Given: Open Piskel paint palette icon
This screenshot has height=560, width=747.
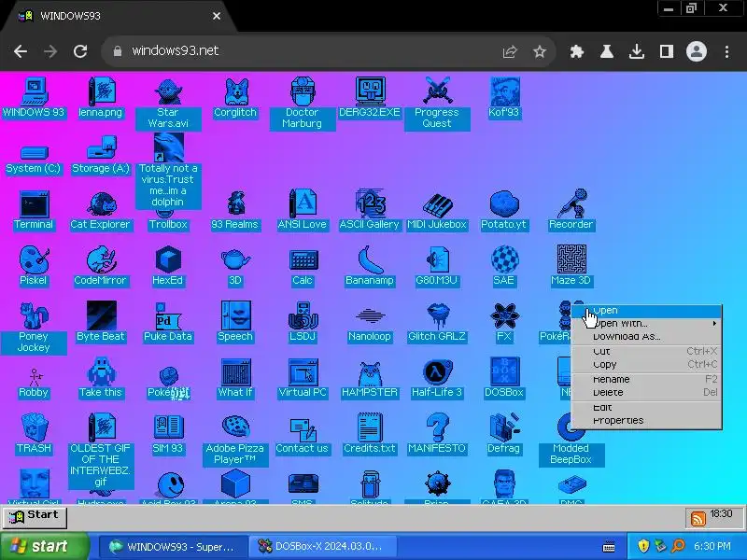Looking at the screenshot, I should coord(34,260).
